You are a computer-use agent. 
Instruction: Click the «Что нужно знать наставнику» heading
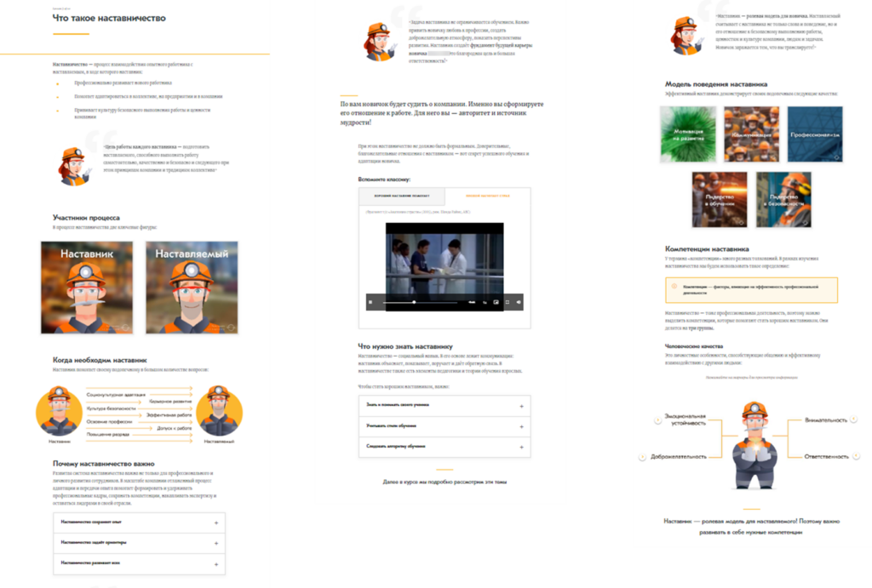tap(405, 346)
